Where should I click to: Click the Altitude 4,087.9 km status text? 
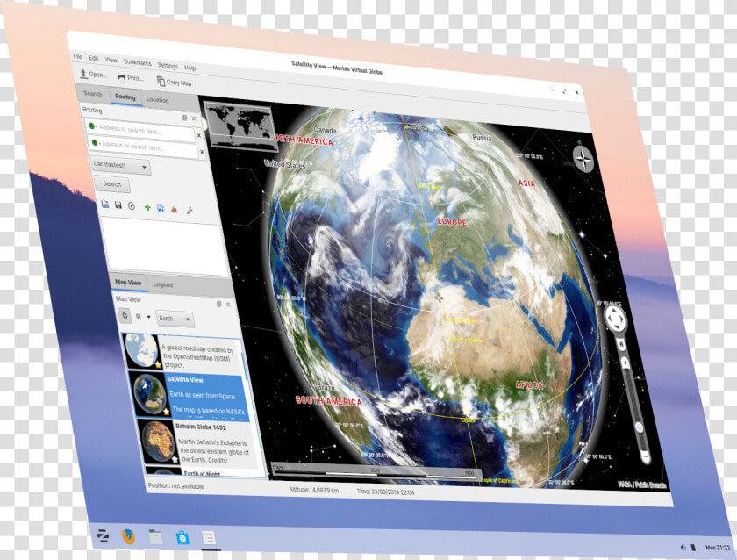[313, 490]
